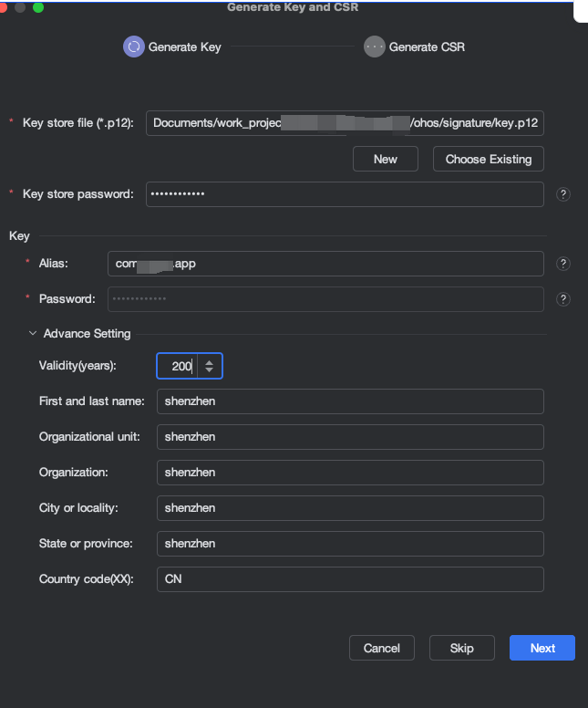
Task: Click the Generate Key step label
Action: (184, 47)
